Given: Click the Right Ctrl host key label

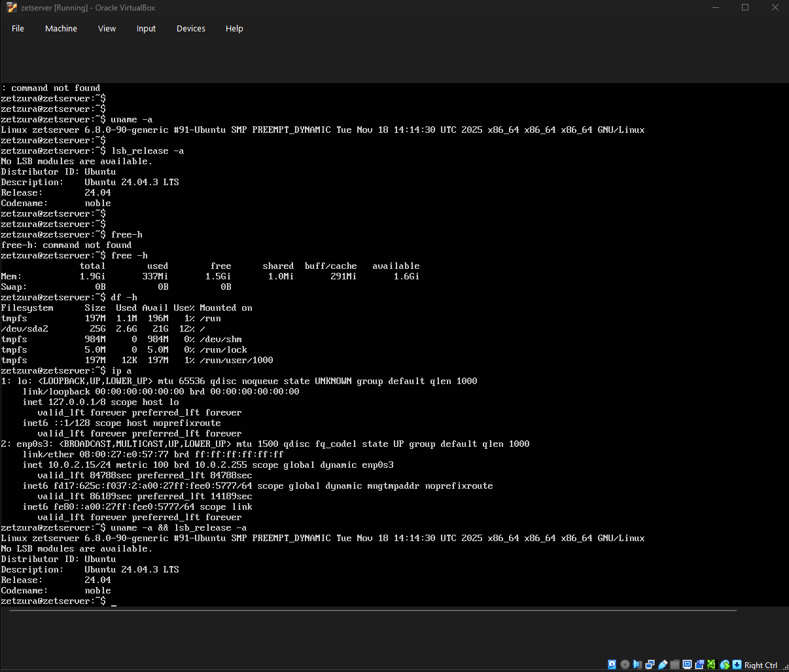Looking at the screenshot, I should point(761,665).
